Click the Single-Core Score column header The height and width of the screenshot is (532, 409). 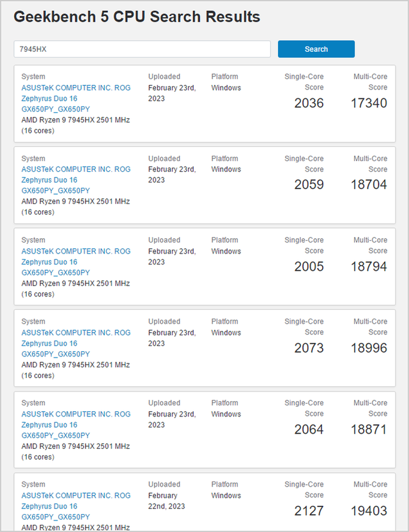(x=304, y=82)
